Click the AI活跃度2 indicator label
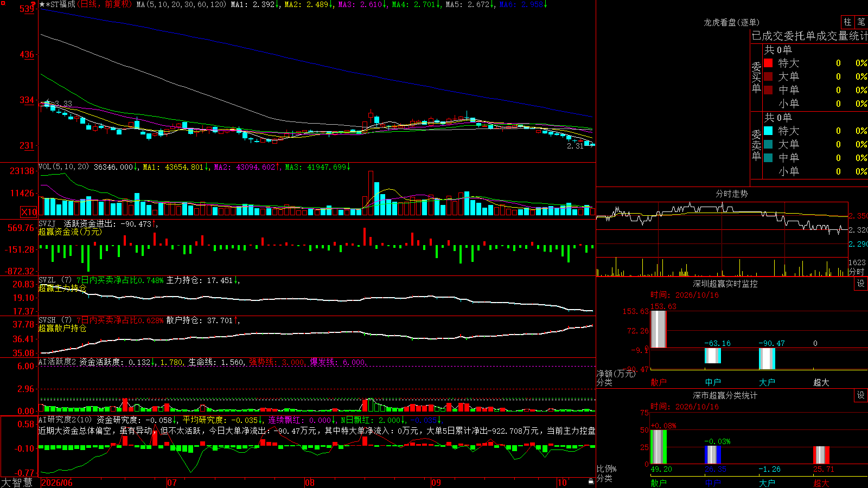This screenshot has height=488, width=868. (x=58, y=362)
